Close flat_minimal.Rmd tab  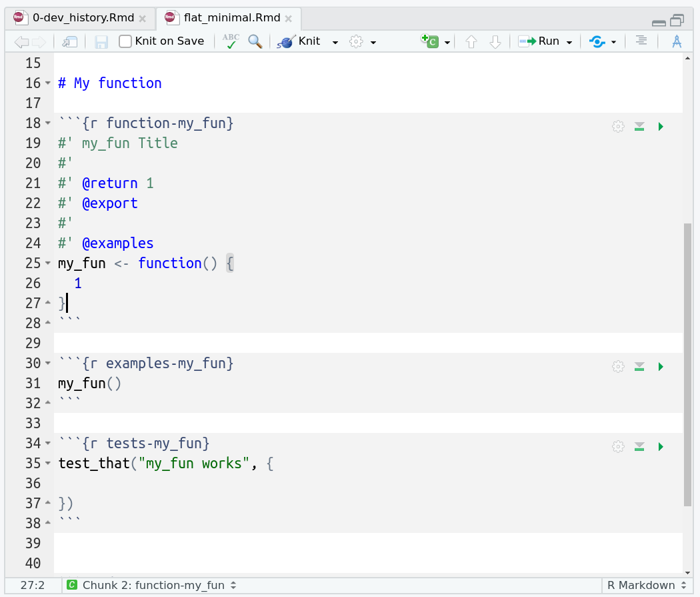tap(289, 19)
